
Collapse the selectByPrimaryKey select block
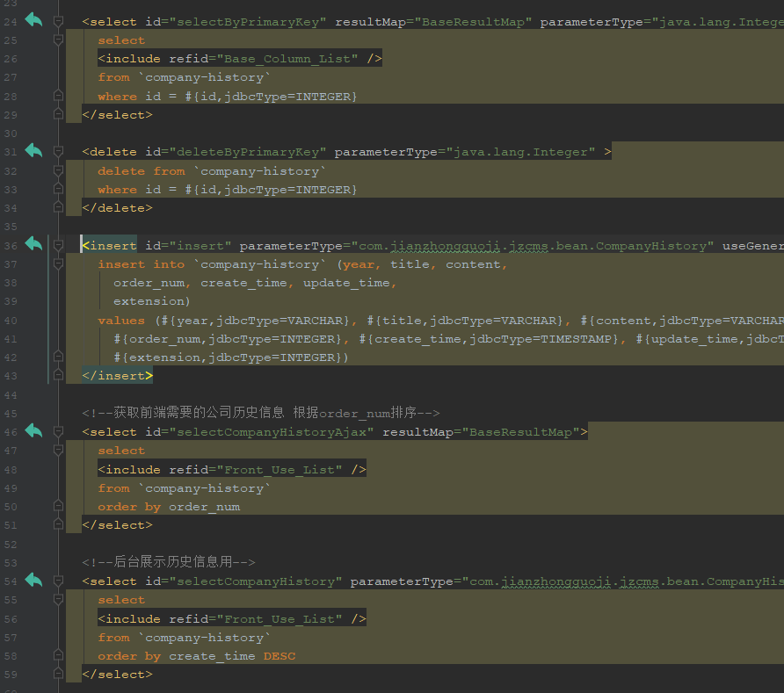click(x=59, y=21)
